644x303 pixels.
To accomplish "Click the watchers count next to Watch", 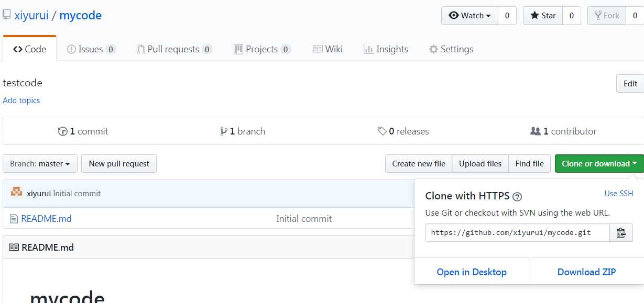I will 507,16.
